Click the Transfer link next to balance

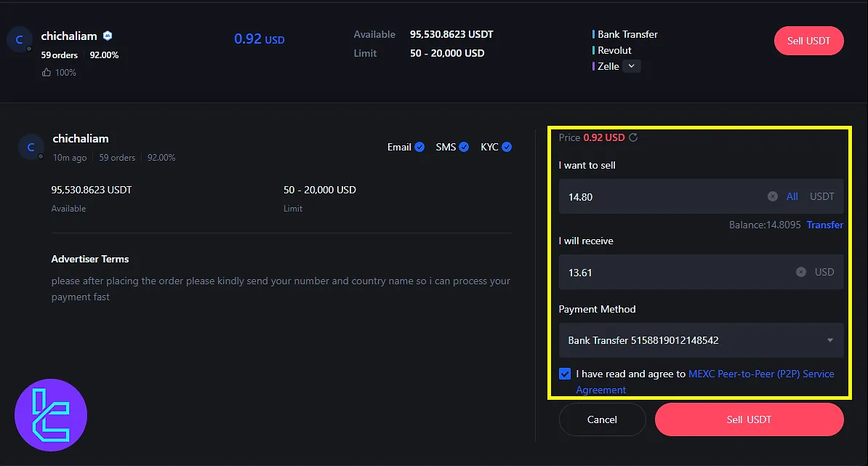pos(825,225)
